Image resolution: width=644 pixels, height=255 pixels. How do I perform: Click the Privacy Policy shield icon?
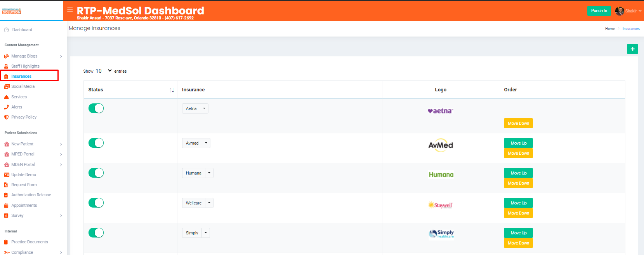6,117
